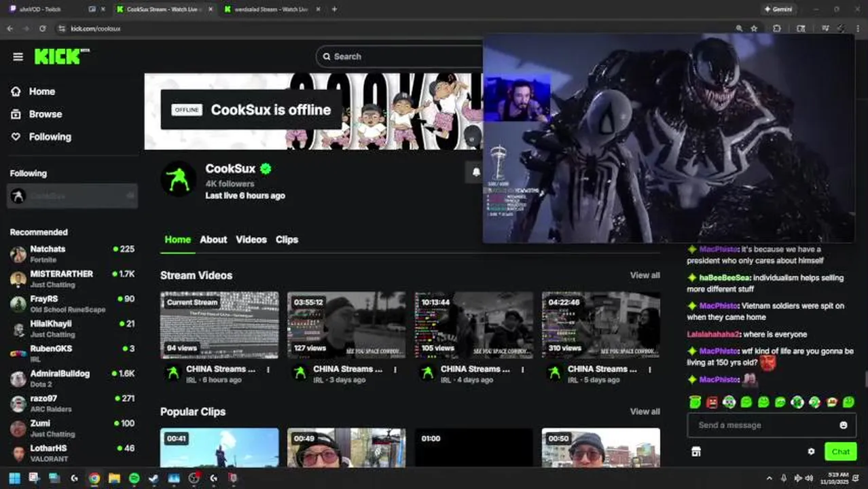868x489 pixels.
Task: Open chat settings gear
Action: click(811, 452)
